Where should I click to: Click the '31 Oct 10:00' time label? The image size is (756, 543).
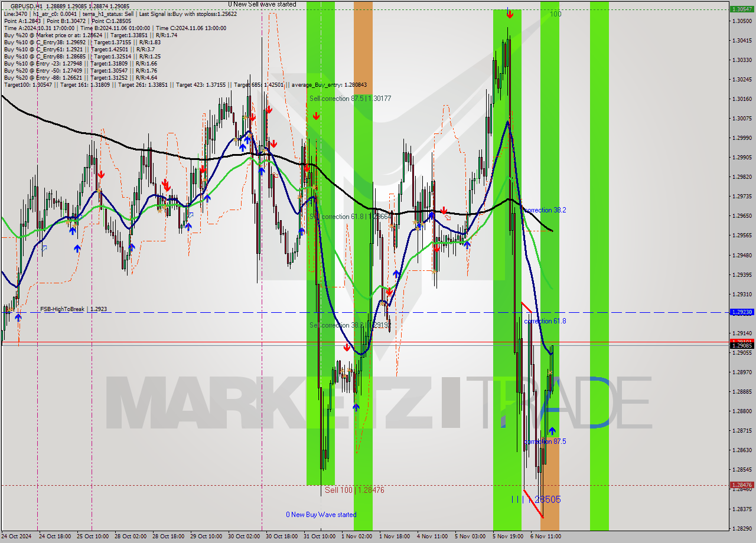coord(318,537)
